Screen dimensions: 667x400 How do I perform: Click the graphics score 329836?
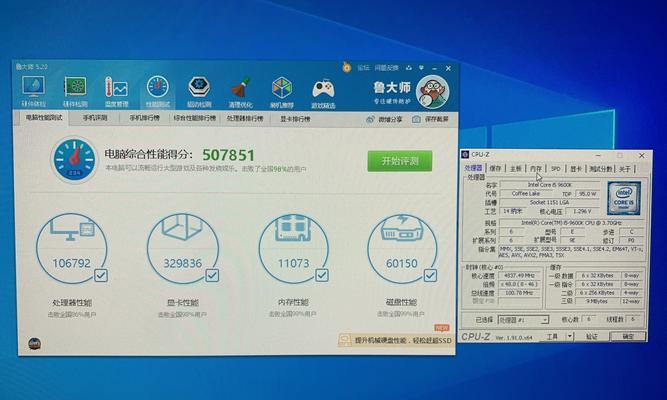tap(182, 263)
